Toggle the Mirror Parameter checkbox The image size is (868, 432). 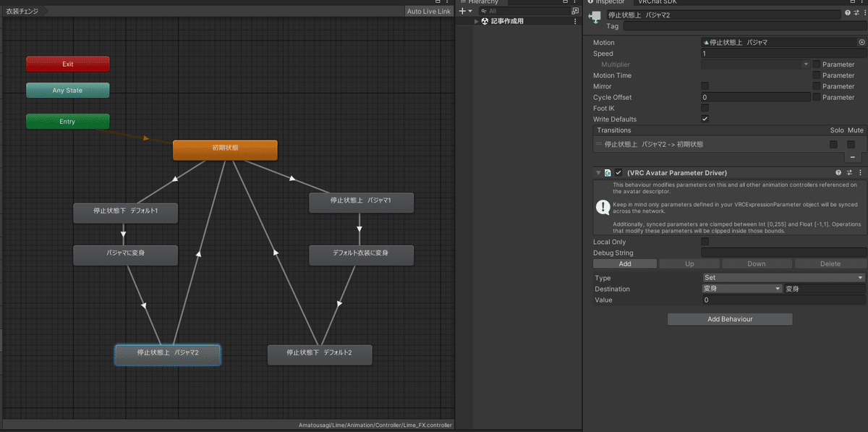point(817,86)
